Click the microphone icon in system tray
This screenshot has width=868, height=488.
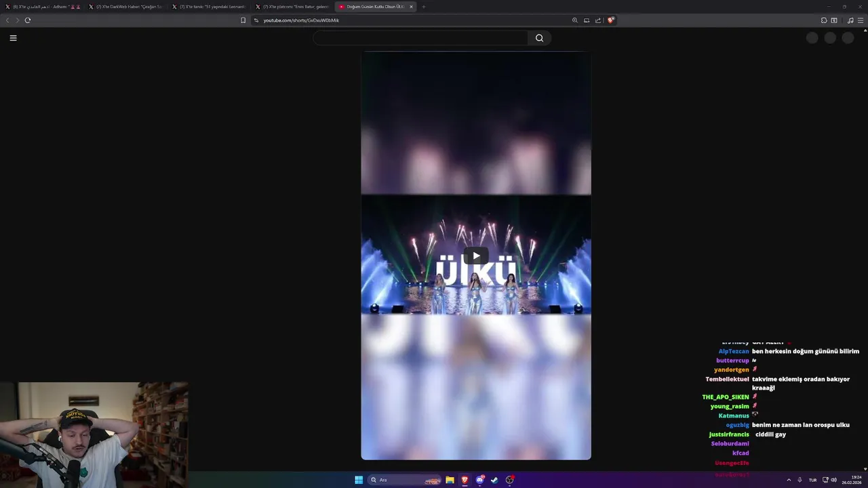tap(800, 480)
